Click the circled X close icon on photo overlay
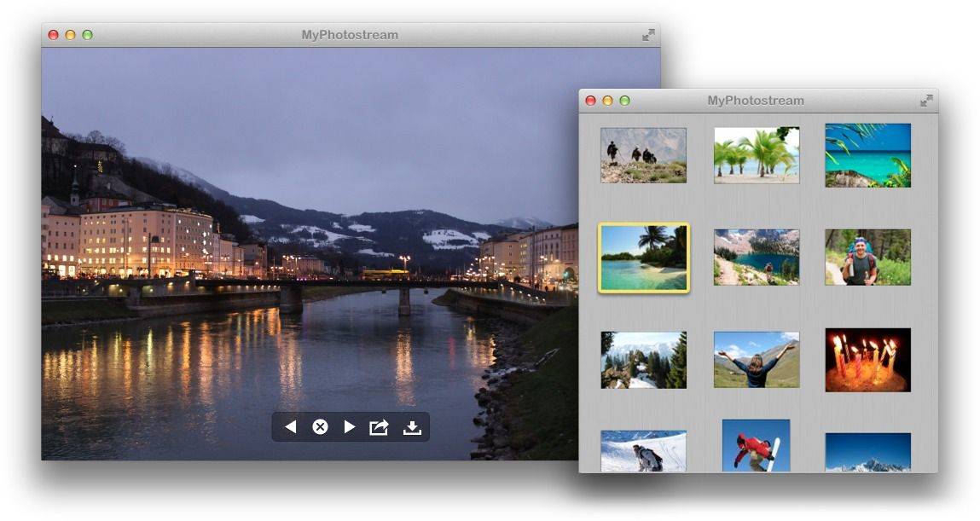The height and width of the screenshot is (521, 980). pos(320,427)
